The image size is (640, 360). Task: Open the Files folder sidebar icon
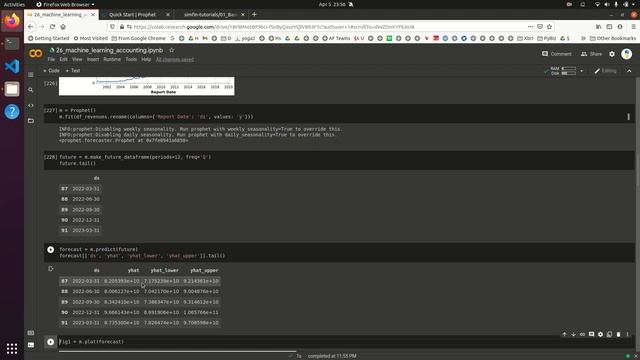click(x=31, y=120)
